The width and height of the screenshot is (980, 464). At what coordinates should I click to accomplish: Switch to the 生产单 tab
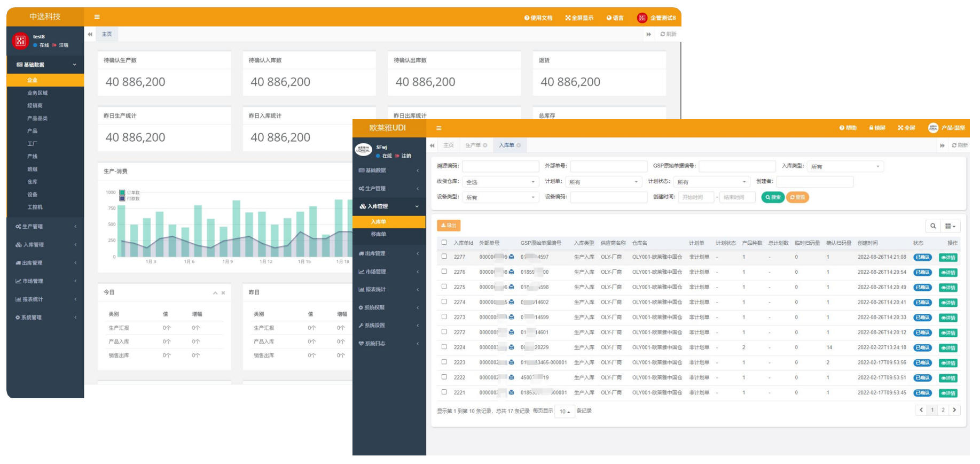(x=473, y=145)
